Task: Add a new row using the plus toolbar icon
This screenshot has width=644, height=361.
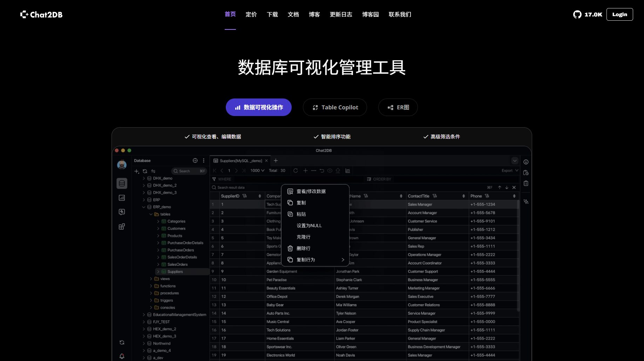Action: [305, 171]
